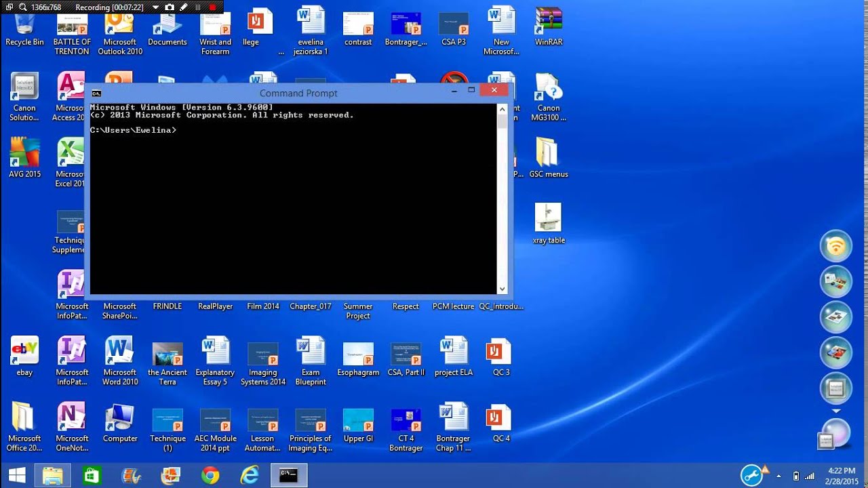Open the Summer Project desktop item
Image resolution: width=868 pixels, height=488 pixels.
pyautogui.click(x=358, y=311)
